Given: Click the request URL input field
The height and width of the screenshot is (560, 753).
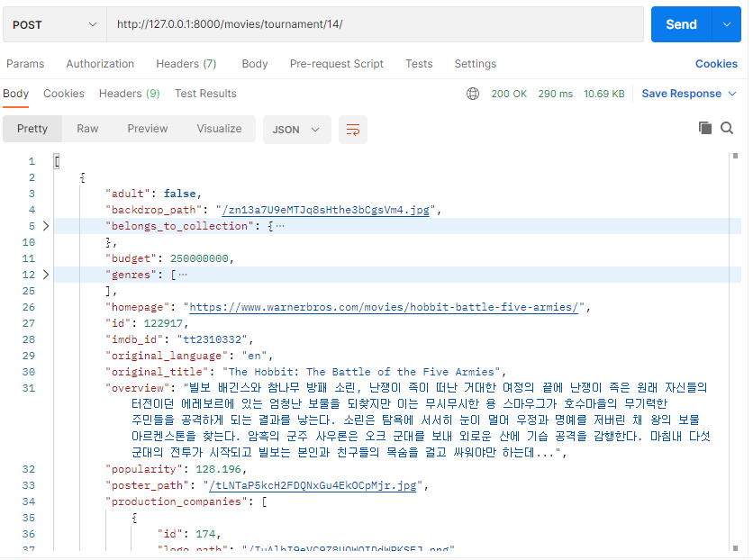Looking at the screenshot, I should pyautogui.click(x=375, y=24).
